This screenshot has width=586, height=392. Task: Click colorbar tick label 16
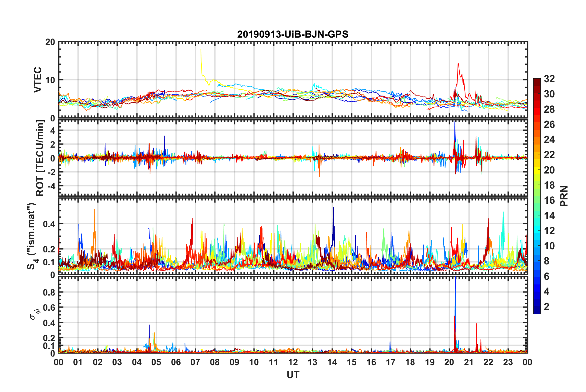pyautogui.click(x=549, y=200)
